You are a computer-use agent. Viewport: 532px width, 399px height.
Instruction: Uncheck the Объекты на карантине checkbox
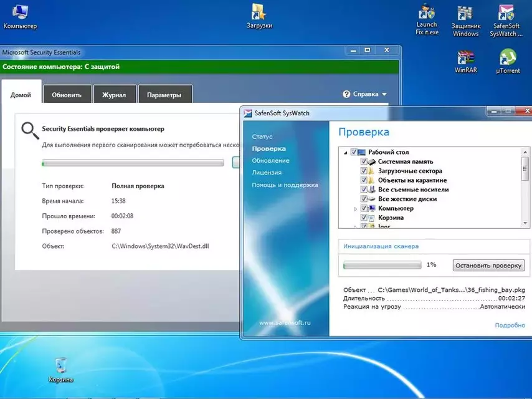(363, 180)
